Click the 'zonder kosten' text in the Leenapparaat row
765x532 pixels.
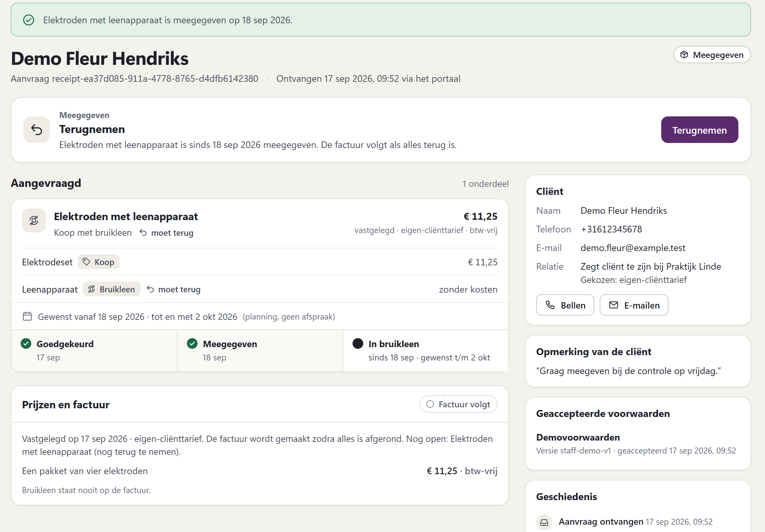tap(468, 289)
